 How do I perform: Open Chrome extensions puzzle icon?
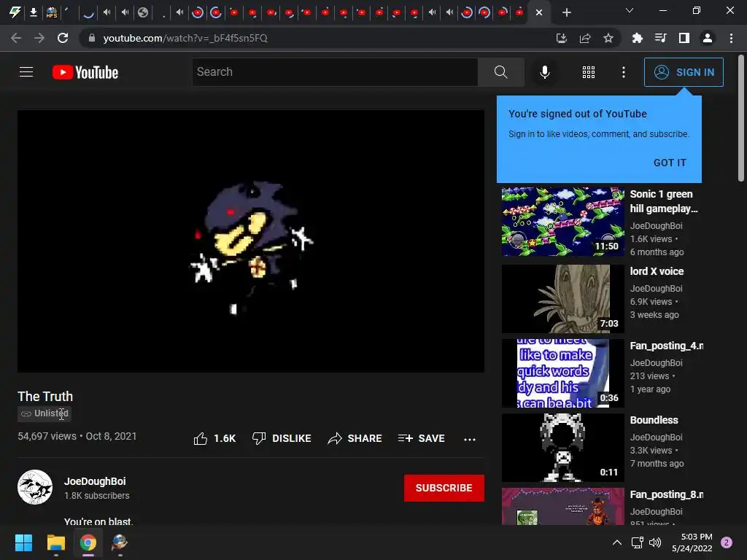637,38
